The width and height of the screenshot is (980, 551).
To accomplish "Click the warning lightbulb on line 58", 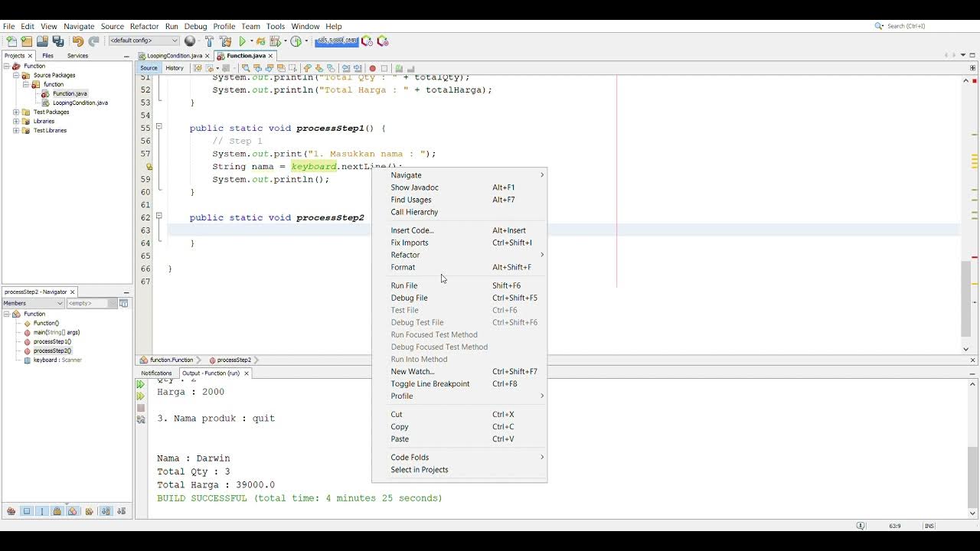I will (x=149, y=166).
